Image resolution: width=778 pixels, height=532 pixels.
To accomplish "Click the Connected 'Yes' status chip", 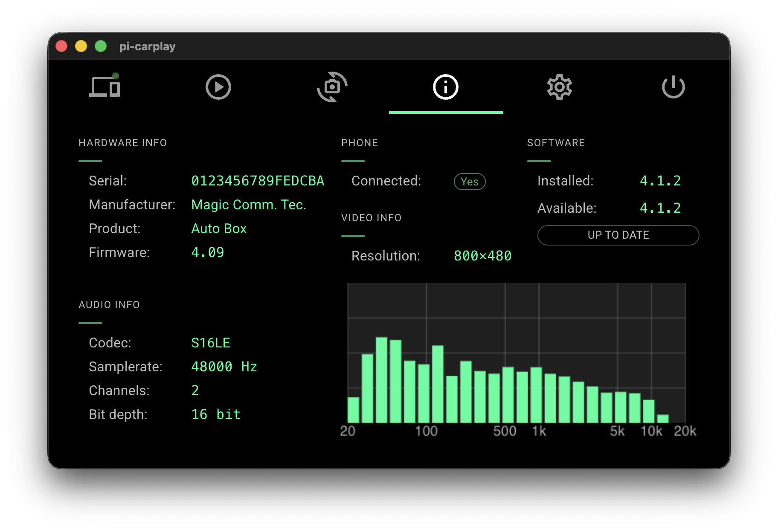I will 469,182.
